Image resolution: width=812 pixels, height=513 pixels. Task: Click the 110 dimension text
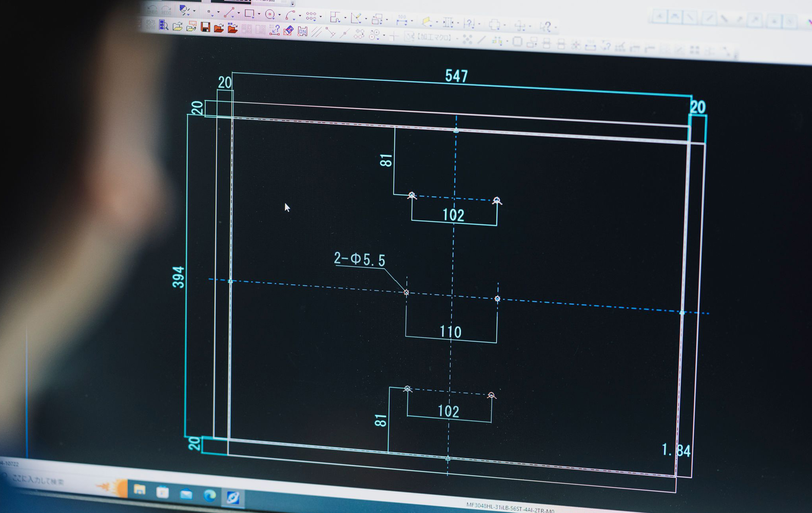point(450,332)
